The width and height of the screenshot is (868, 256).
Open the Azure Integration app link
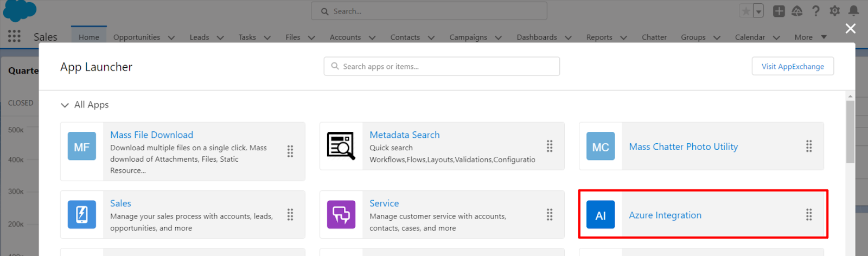pyautogui.click(x=665, y=215)
